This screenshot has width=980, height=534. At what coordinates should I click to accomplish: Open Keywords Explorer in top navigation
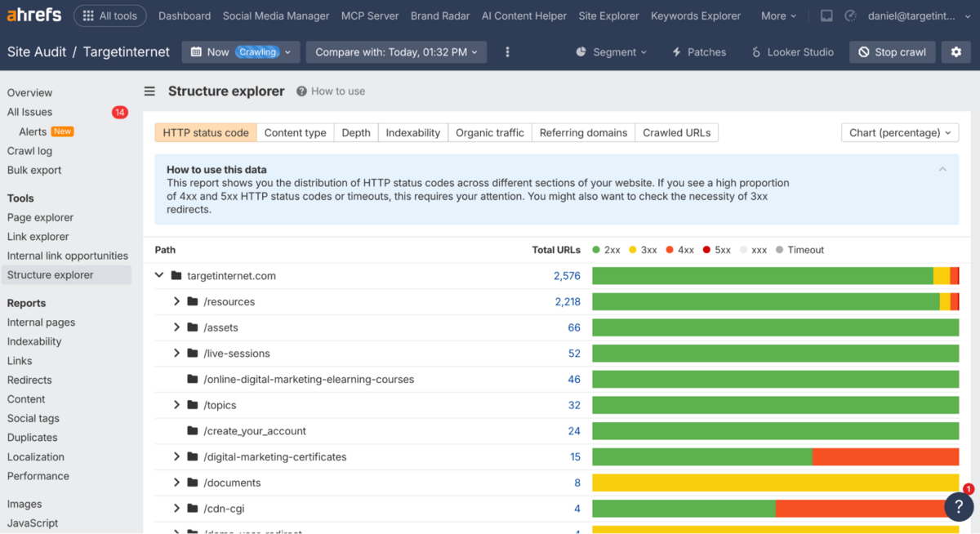point(696,16)
